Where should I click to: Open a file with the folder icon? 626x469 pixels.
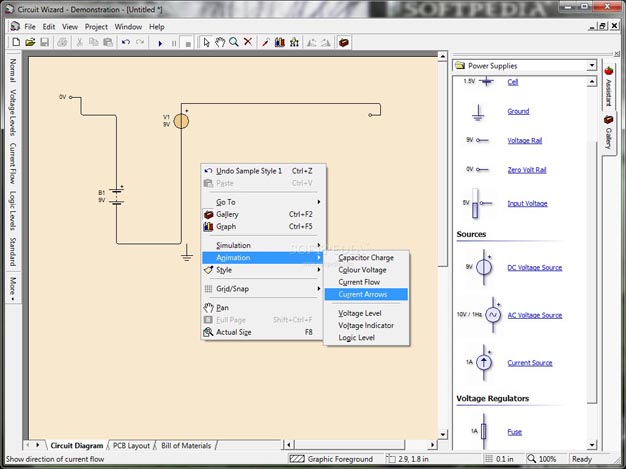[x=30, y=42]
